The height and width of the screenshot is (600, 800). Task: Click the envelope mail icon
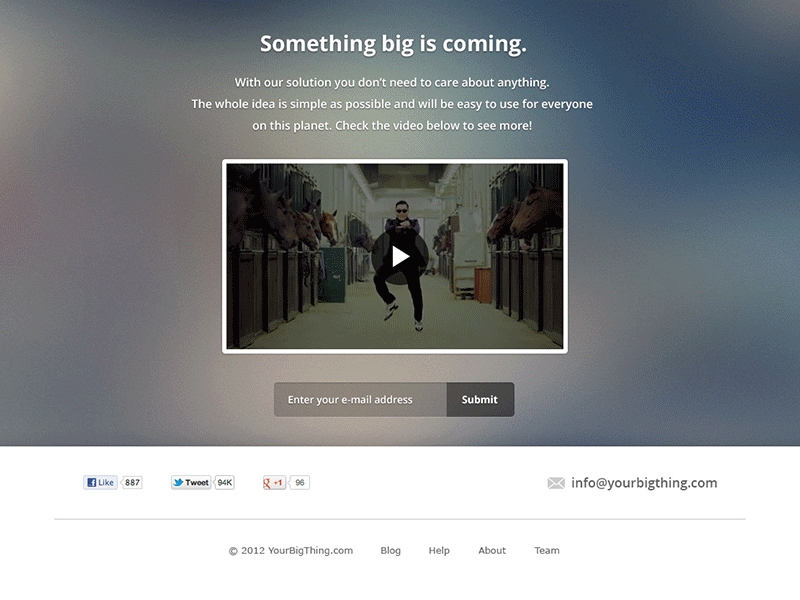click(x=556, y=483)
